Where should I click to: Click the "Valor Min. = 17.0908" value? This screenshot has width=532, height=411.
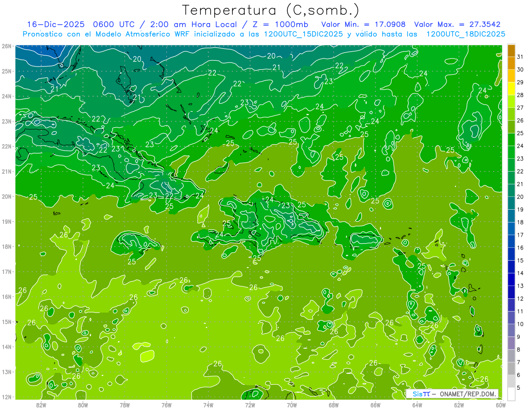point(364,24)
